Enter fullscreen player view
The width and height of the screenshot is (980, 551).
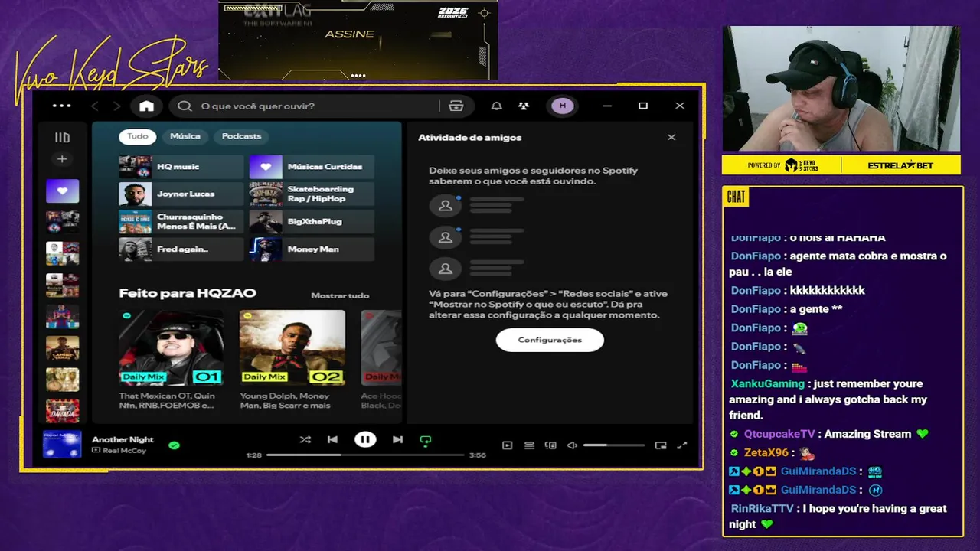pyautogui.click(x=682, y=445)
